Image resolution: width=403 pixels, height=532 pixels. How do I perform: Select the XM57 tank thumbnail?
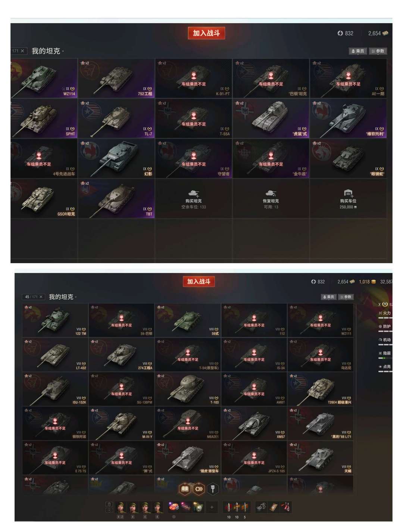254,423
